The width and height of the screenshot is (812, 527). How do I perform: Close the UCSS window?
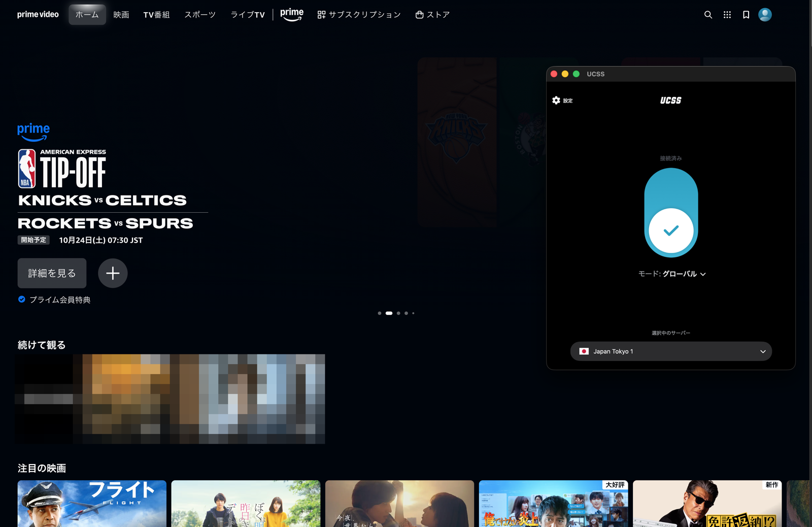tap(554, 74)
